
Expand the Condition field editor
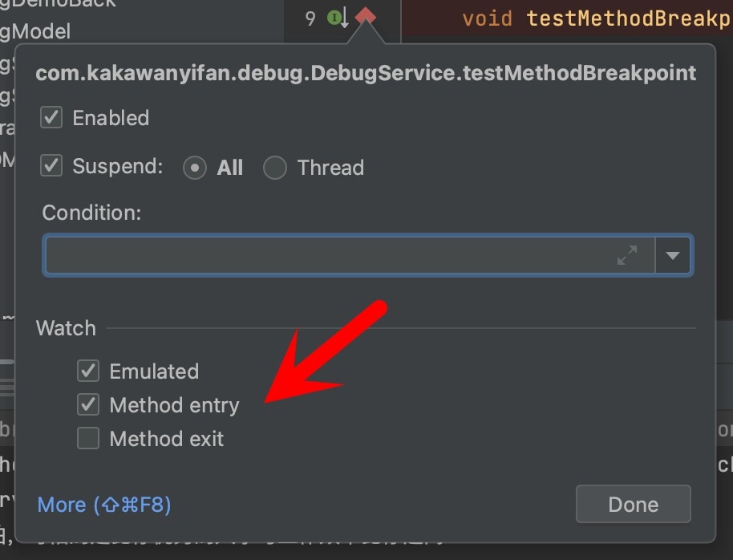pyautogui.click(x=626, y=256)
